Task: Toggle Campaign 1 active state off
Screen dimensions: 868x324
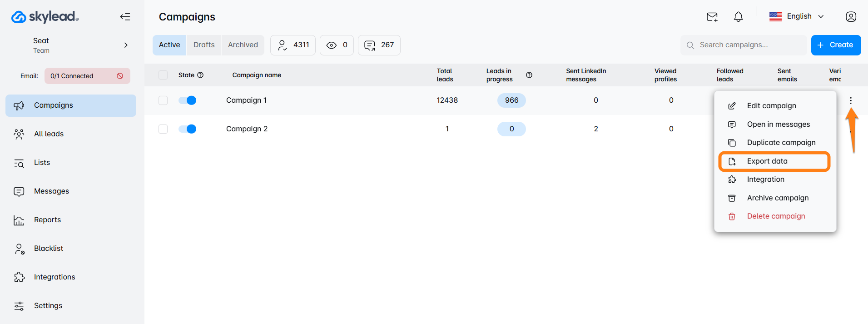Action: [x=187, y=100]
